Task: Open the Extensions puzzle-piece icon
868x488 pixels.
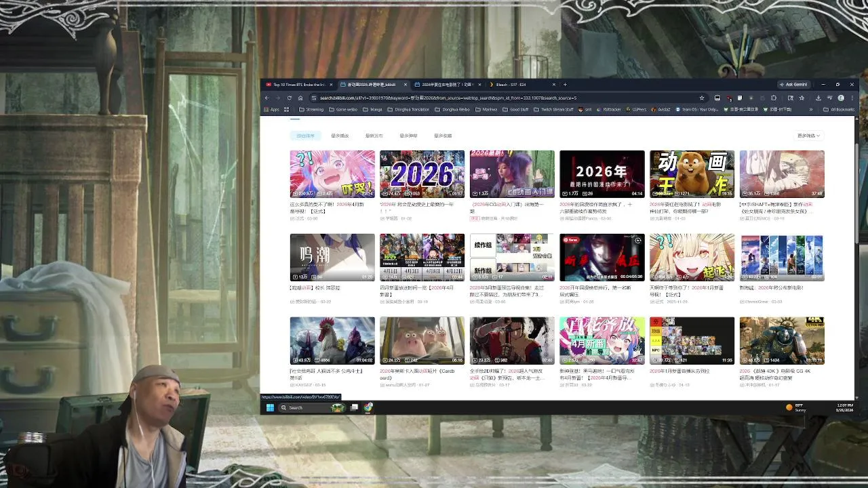Action: tap(774, 98)
